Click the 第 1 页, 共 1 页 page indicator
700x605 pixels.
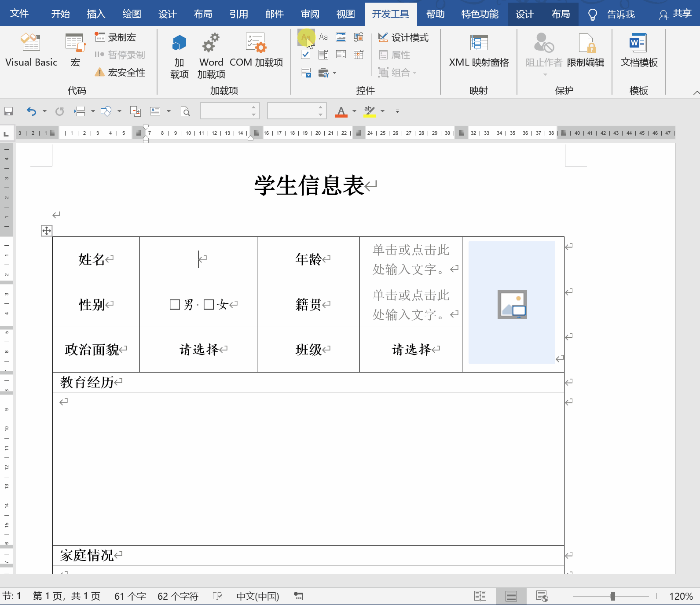click(x=66, y=596)
